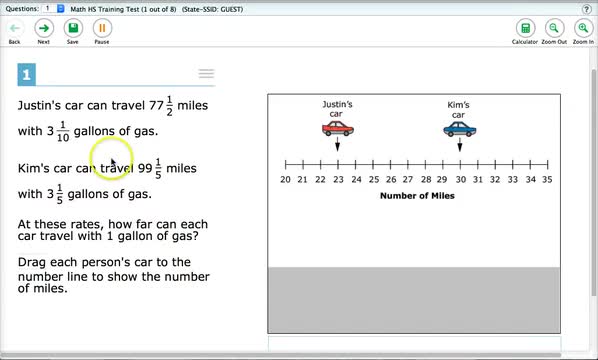
Task: Click the vertical scrollbar on the right
Action: point(593,183)
